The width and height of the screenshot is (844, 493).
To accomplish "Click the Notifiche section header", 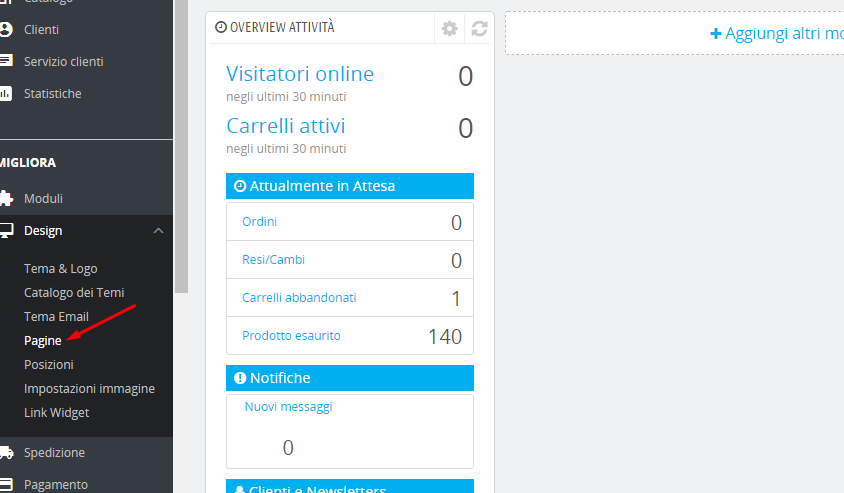I will [x=350, y=378].
